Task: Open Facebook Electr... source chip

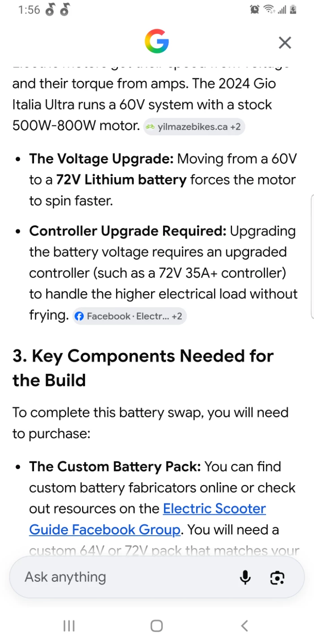Action: (x=129, y=316)
